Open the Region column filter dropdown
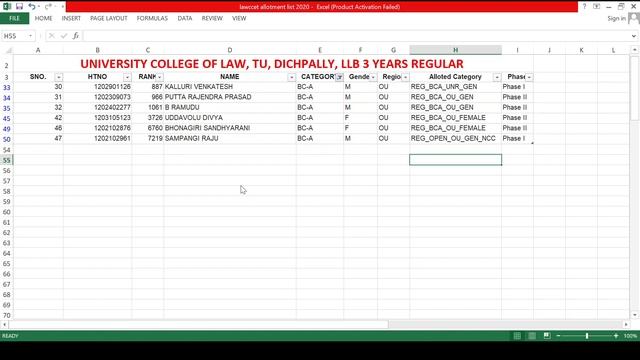Viewport: 640px width, 360px height. (405, 77)
